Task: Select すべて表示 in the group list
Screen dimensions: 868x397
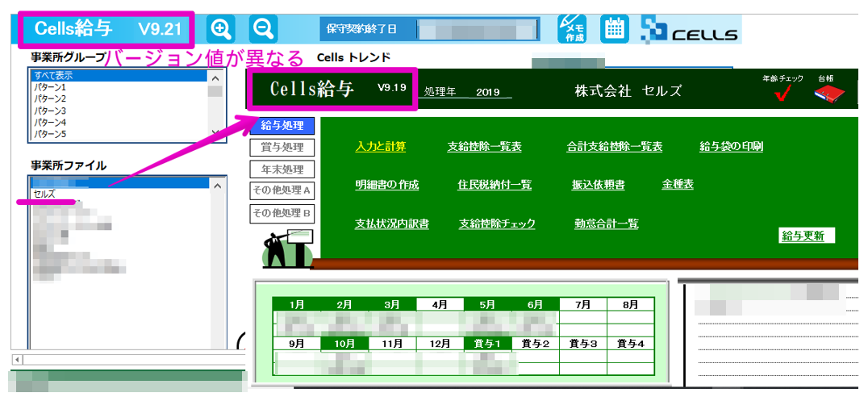Action: (119, 75)
